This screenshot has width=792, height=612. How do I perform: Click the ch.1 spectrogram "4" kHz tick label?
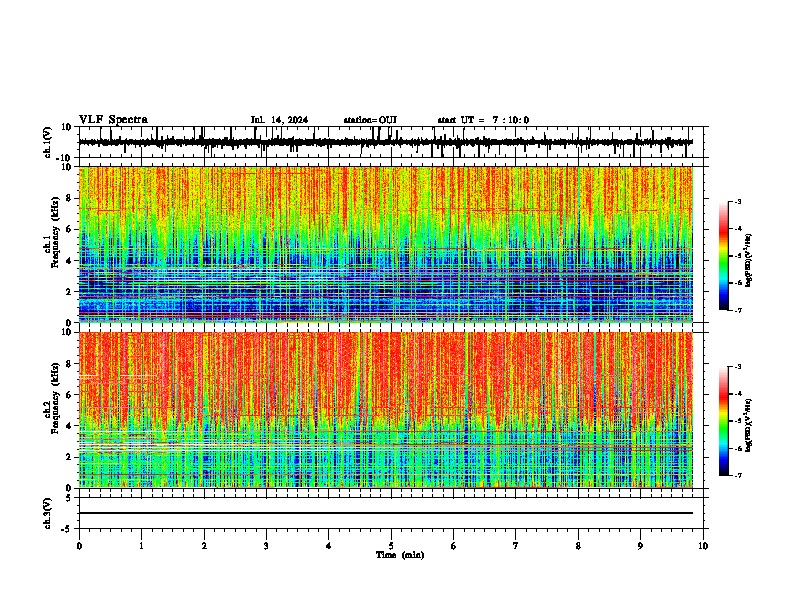[x=69, y=261]
